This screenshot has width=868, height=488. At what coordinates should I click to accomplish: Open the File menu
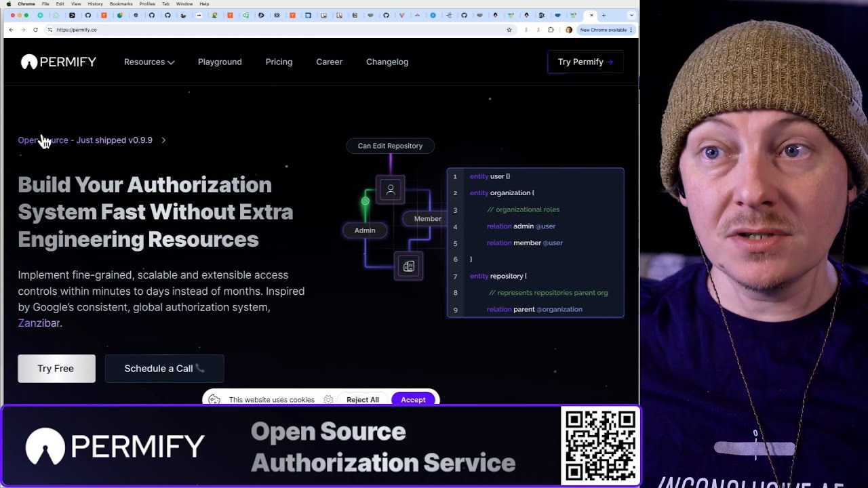point(45,4)
